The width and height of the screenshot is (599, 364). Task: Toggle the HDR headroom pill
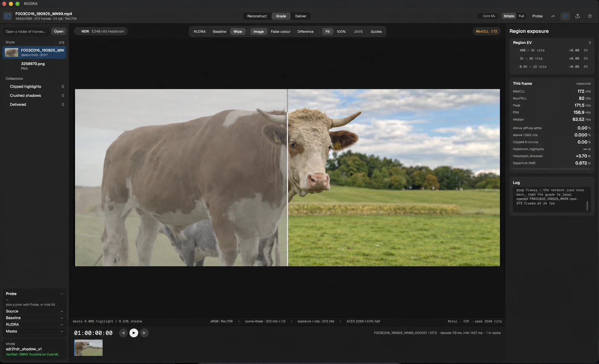point(101,31)
